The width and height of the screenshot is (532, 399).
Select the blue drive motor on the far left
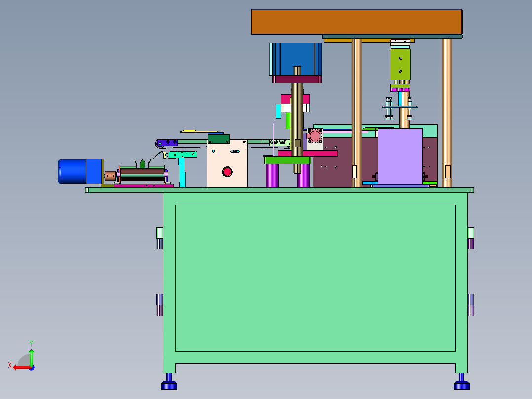(x=81, y=171)
